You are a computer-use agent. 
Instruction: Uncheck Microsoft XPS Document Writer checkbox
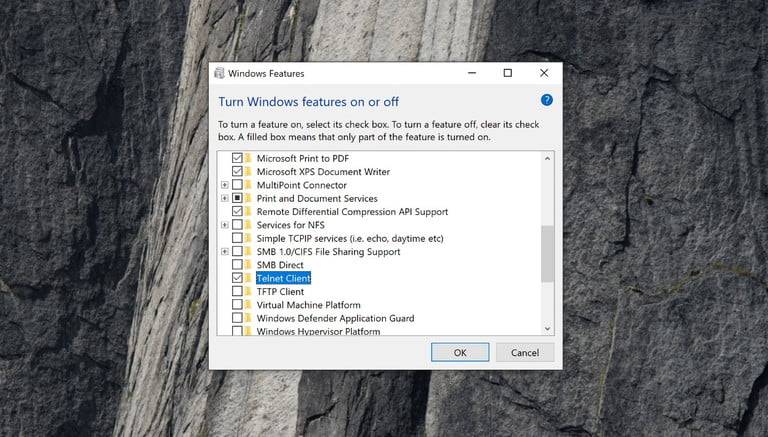tap(237, 171)
